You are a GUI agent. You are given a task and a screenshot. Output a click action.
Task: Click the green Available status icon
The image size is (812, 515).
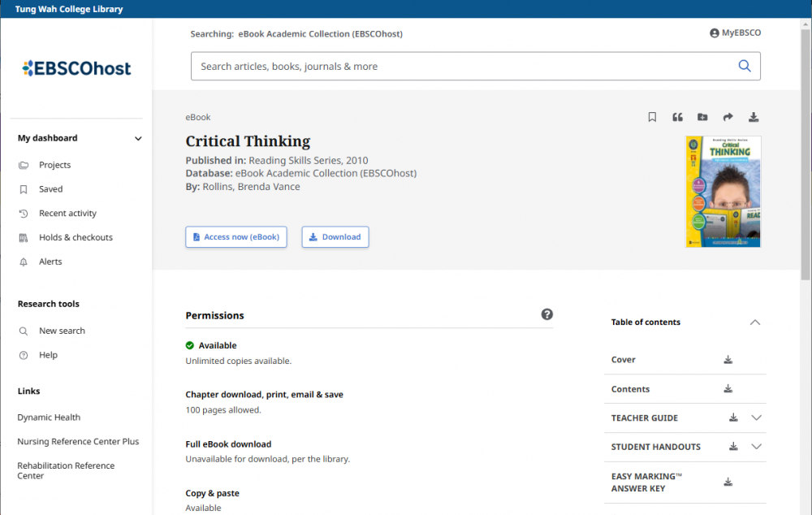click(x=189, y=345)
